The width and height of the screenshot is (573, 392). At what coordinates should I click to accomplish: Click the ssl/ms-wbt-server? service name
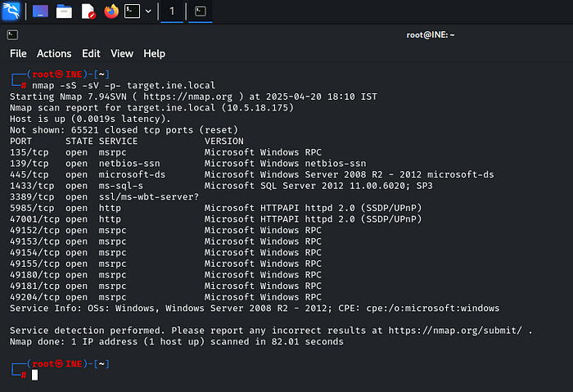point(149,197)
